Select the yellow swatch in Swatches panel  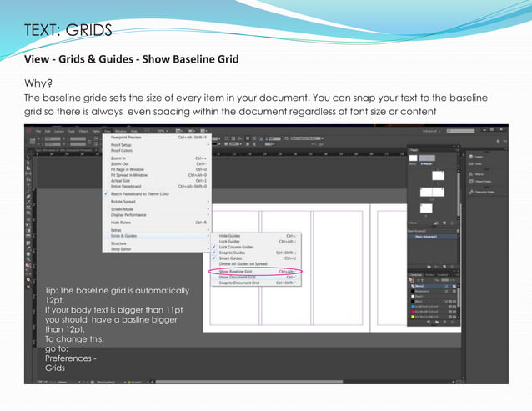(x=433, y=317)
